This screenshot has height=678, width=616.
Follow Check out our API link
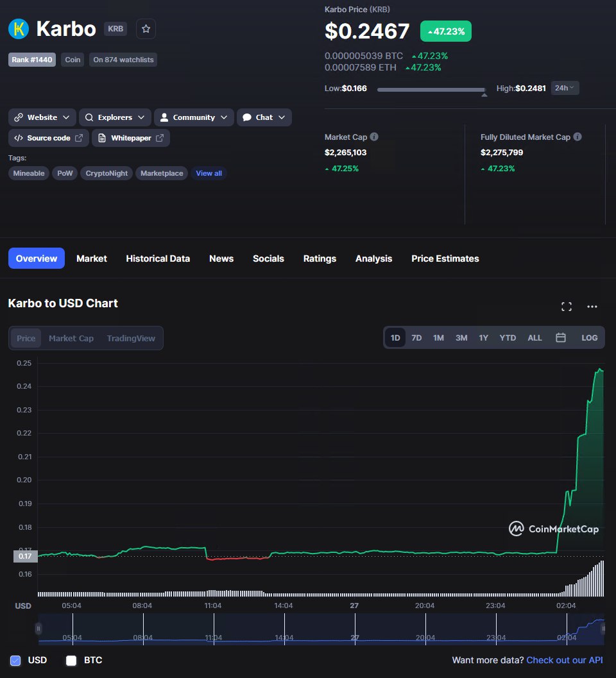point(565,660)
